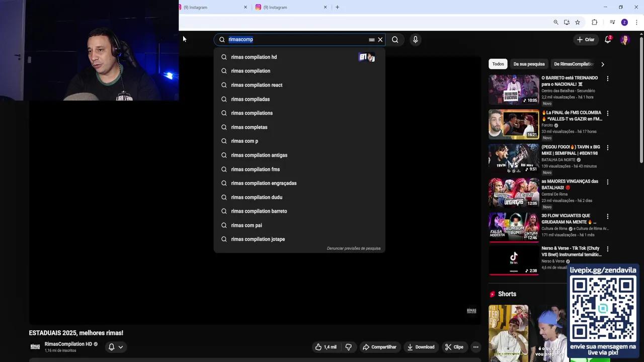The height and width of the screenshot is (362, 644).
Task: Click the RimasCompilation watermark in the player
Action: tap(471, 311)
